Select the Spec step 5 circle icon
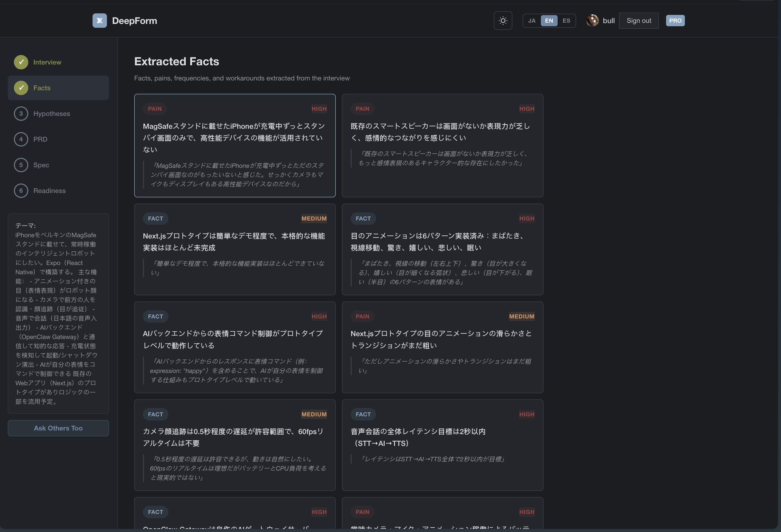The width and height of the screenshot is (781, 532). [21, 165]
